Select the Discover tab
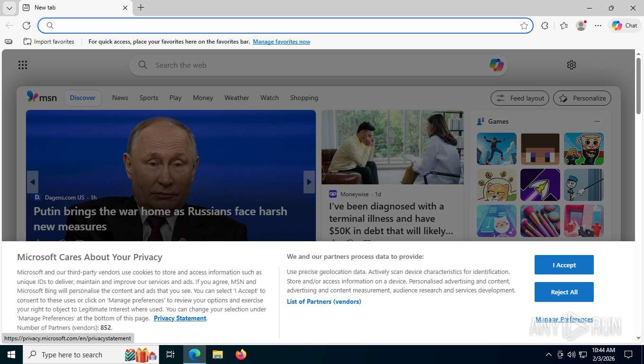644x364 pixels. pos(83,98)
